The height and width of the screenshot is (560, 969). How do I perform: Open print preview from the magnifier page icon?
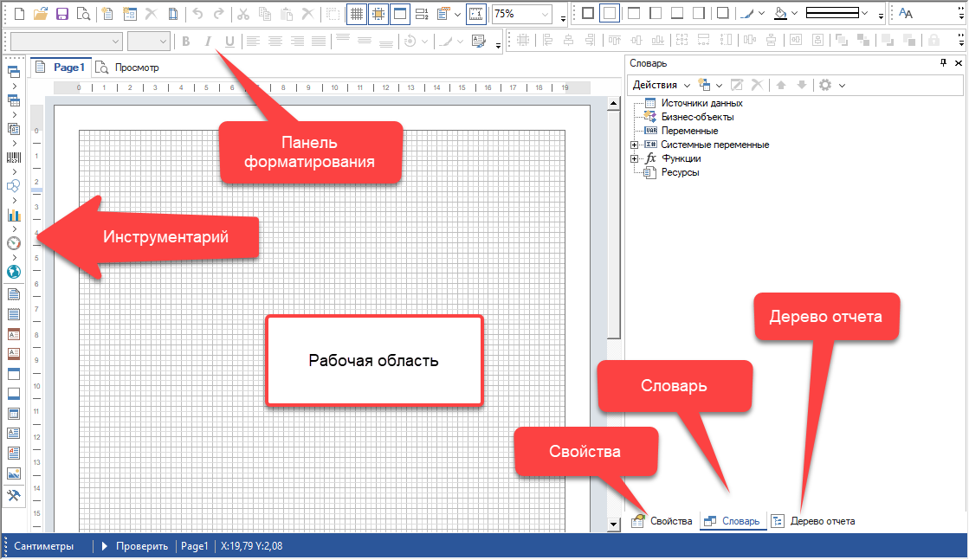pyautogui.click(x=83, y=14)
